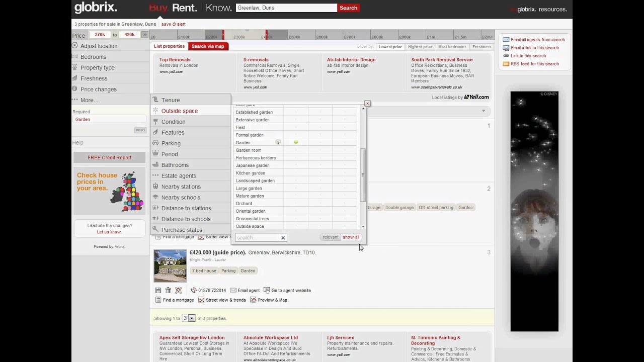Click the house alert icon beside the trash icon
This screenshot has width=644, height=362.
pos(178,291)
